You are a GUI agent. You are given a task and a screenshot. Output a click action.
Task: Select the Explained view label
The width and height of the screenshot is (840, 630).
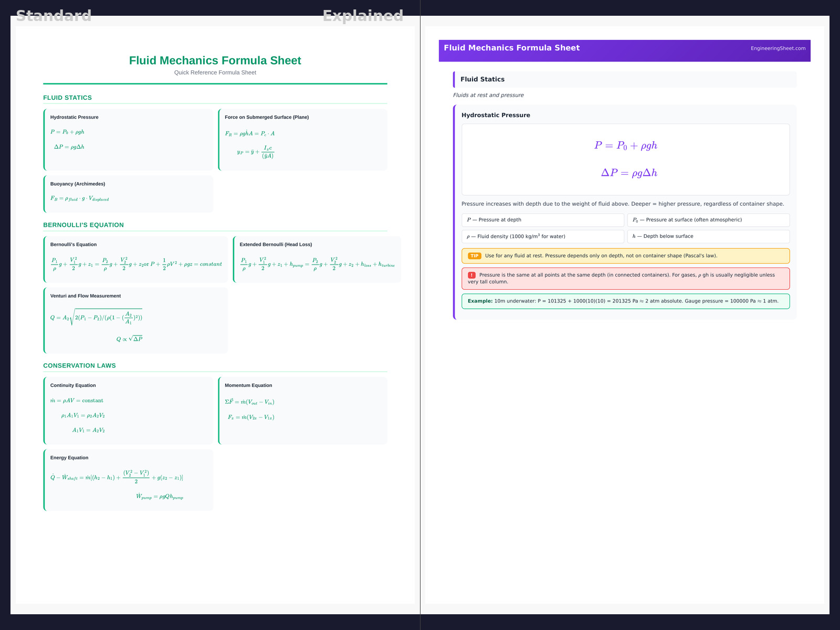pyautogui.click(x=363, y=16)
